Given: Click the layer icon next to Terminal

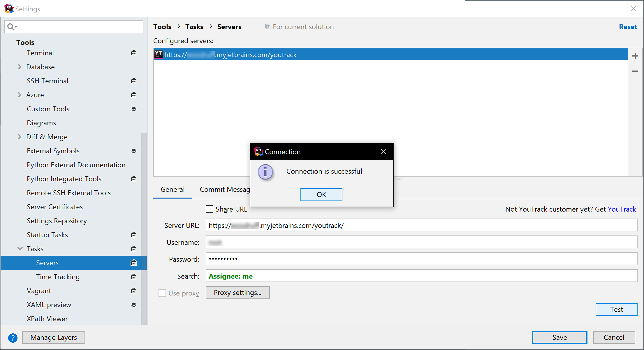Looking at the screenshot, I should (134, 53).
